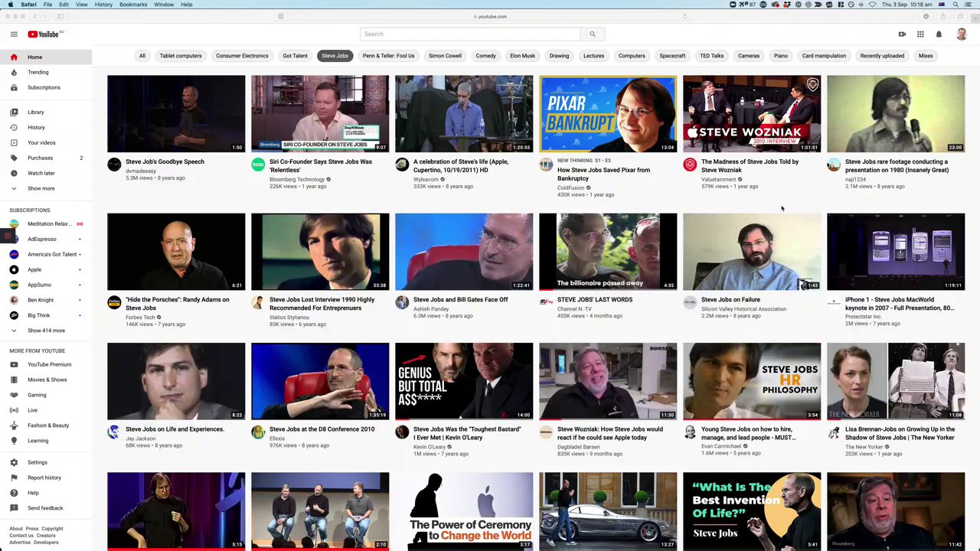This screenshot has width=980, height=551.
Task: Select the TED Talks filter chip
Action: coord(711,56)
